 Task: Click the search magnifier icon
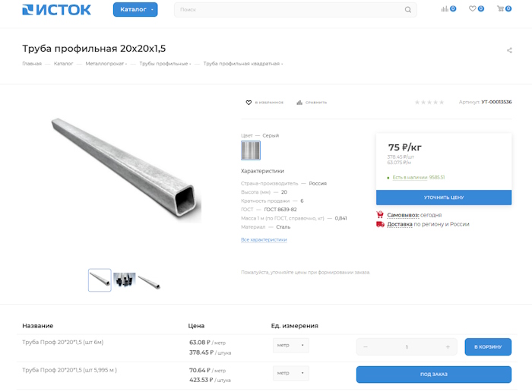(x=408, y=10)
